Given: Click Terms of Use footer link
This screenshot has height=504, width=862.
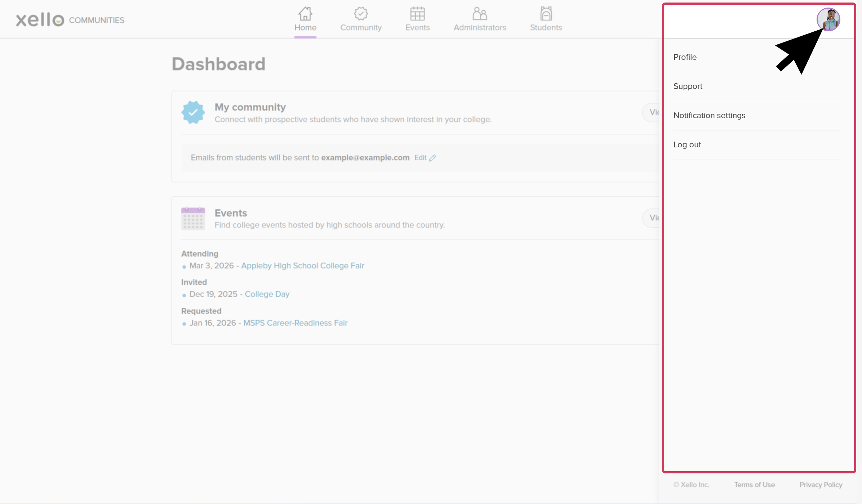Looking at the screenshot, I should point(754,485).
